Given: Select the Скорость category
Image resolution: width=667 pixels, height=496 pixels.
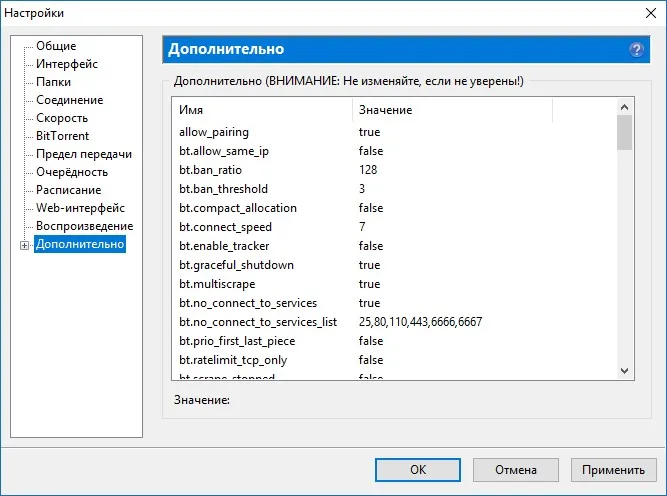Looking at the screenshot, I should tap(62, 118).
